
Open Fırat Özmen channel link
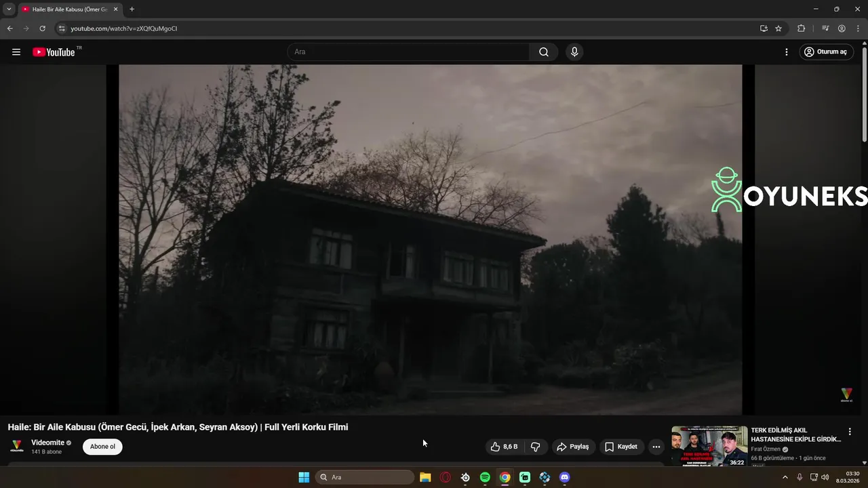click(x=766, y=449)
